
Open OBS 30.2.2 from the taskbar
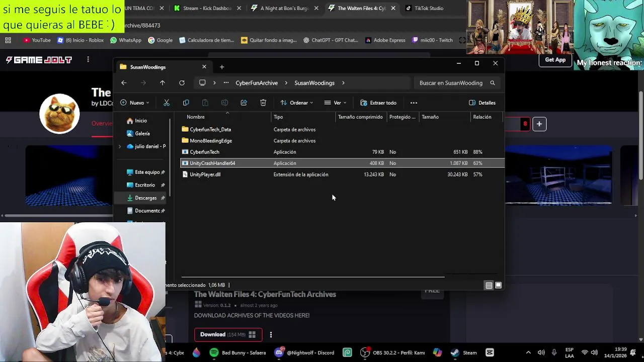pyautogui.click(x=393, y=352)
